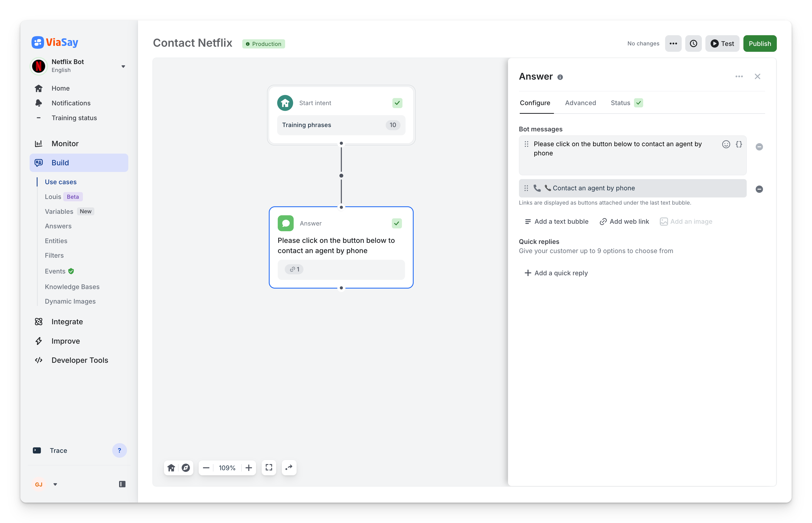The width and height of the screenshot is (812, 523).
Task: Insert variable with curly braces icon
Action: coord(739,144)
